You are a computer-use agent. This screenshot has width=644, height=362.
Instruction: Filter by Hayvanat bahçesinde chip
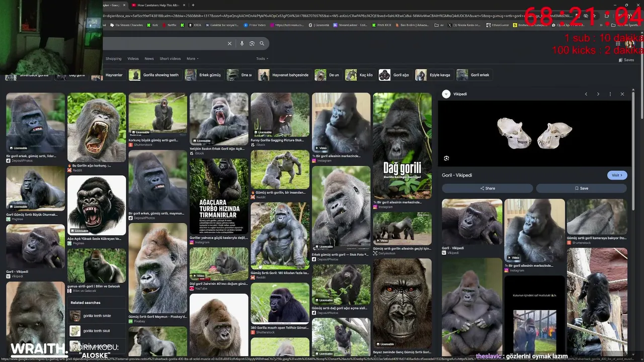click(284, 75)
